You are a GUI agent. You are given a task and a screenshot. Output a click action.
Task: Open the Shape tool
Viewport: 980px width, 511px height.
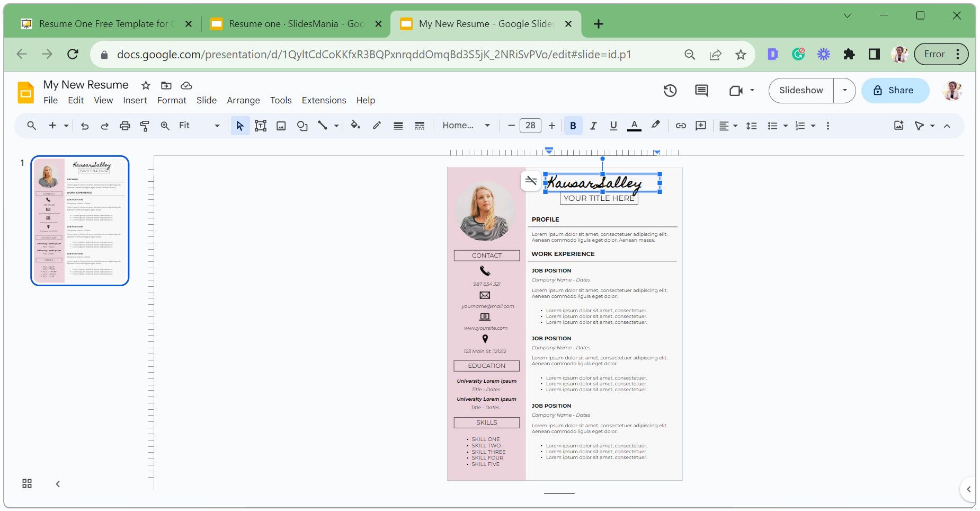coord(302,126)
